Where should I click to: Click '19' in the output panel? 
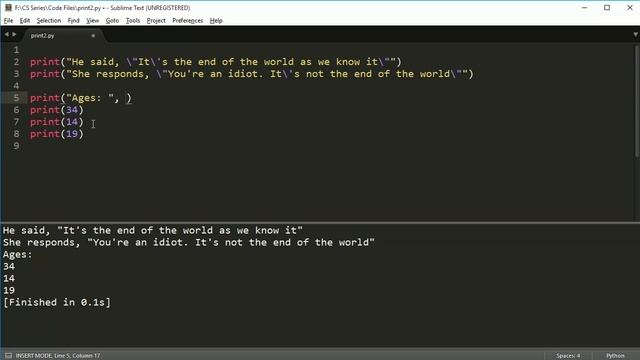tap(9, 290)
